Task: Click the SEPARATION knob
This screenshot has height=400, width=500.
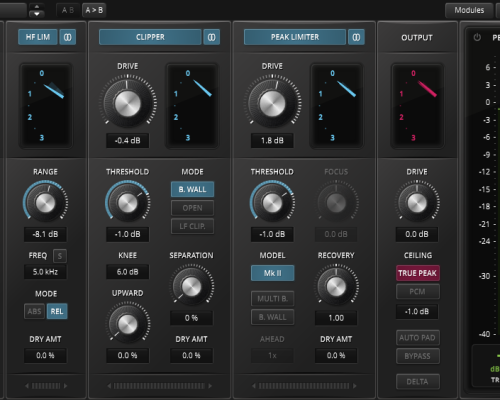Action: tap(192, 286)
